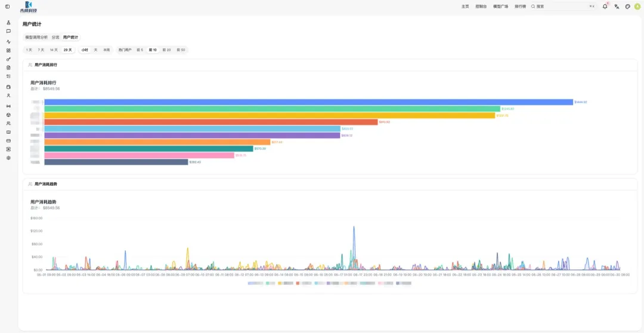Screen dimensions: 644x333
Task: Switch to the 模型调用分析 tab
Action: click(x=36, y=37)
